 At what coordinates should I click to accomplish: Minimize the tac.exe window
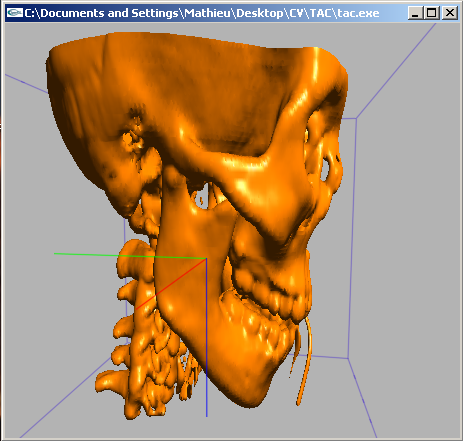point(415,13)
